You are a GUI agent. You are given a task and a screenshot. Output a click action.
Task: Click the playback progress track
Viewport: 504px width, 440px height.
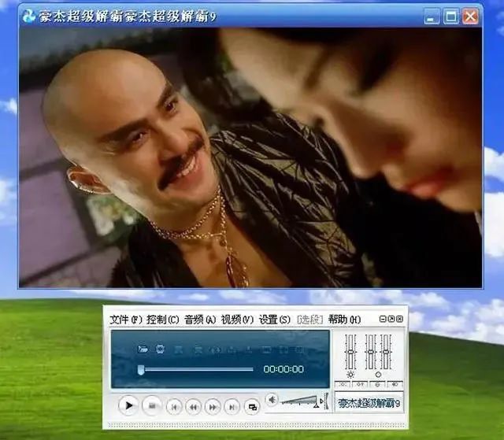tap(198, 370)
